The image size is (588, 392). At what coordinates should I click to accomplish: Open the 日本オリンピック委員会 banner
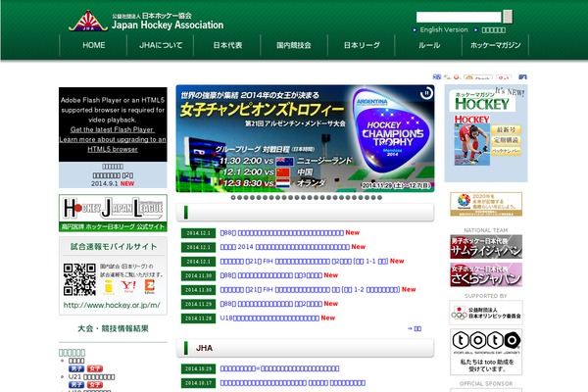tap(486, 313)
